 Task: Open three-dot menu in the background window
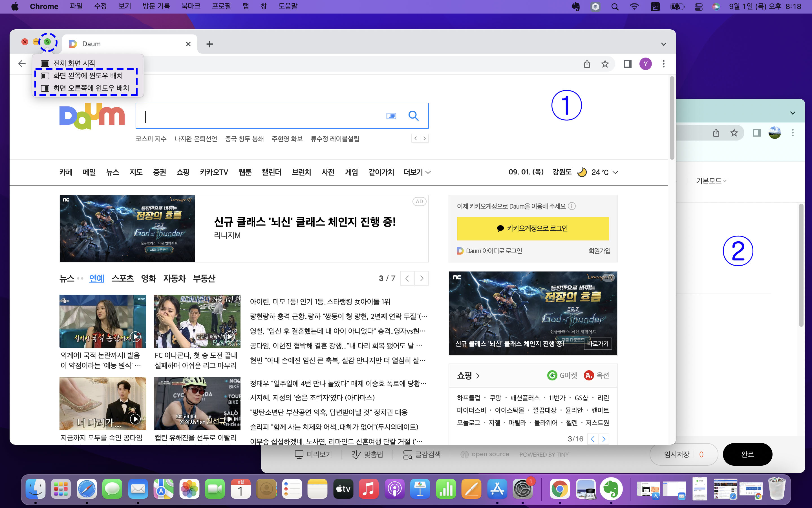pos(793,133)
